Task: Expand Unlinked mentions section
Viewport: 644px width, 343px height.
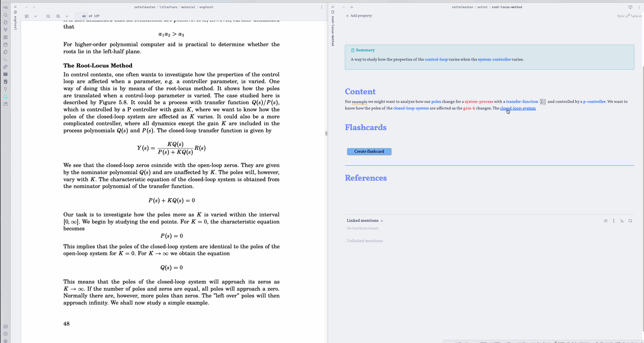Action: pos(364,241)
